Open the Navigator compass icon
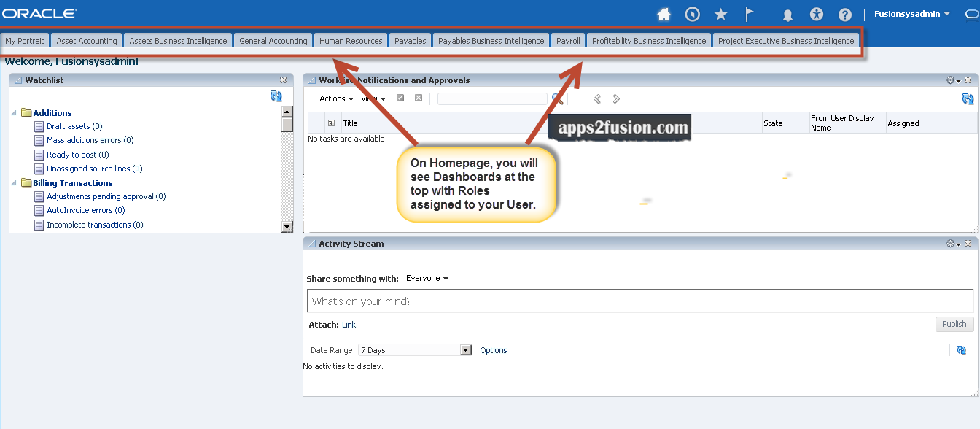This screenshot has width=980, height=429. coord(693,15)
